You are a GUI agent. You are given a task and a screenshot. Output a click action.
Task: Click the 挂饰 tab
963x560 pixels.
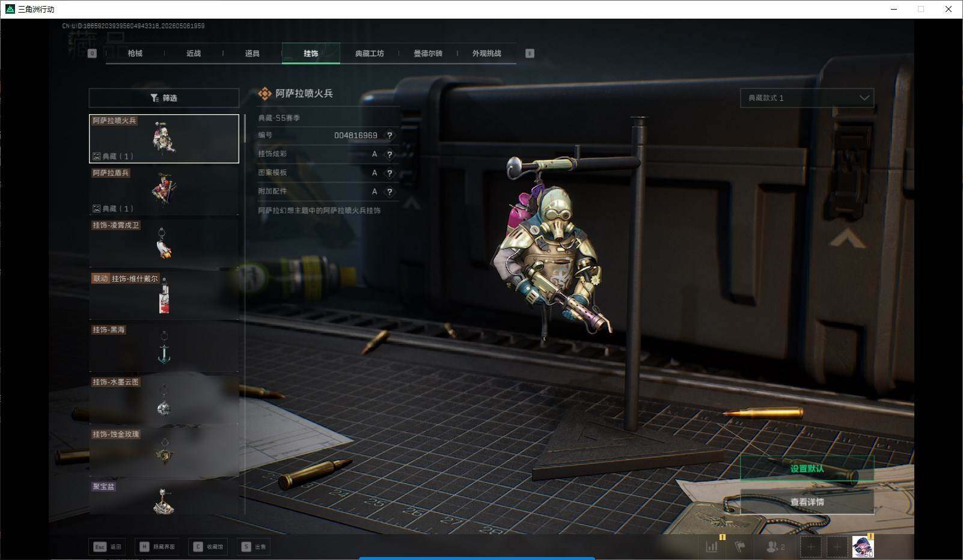click(x=311, y=53)
